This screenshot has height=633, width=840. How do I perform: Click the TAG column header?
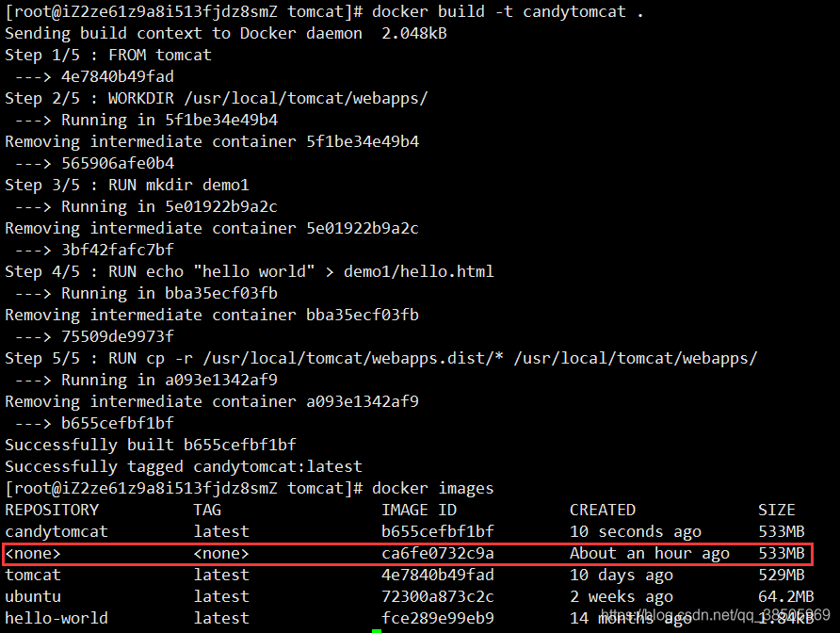(207, 510)
